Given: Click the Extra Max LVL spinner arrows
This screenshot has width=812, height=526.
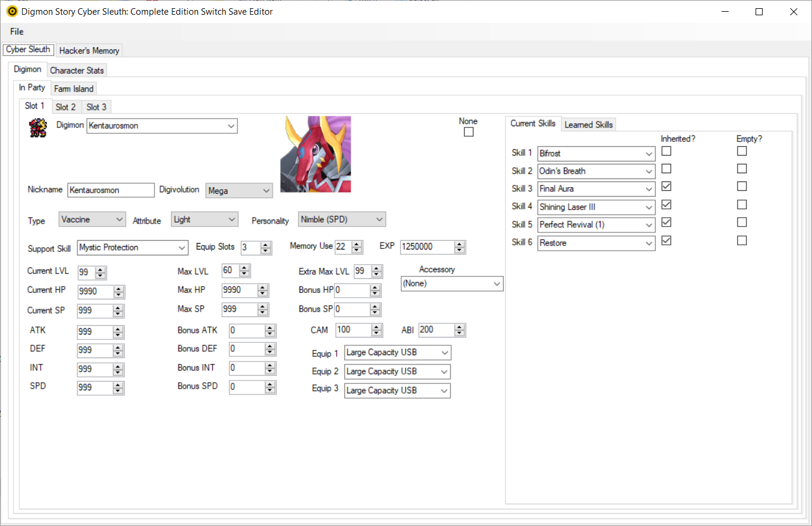Looking at the screenshot, I should (377, 271).
